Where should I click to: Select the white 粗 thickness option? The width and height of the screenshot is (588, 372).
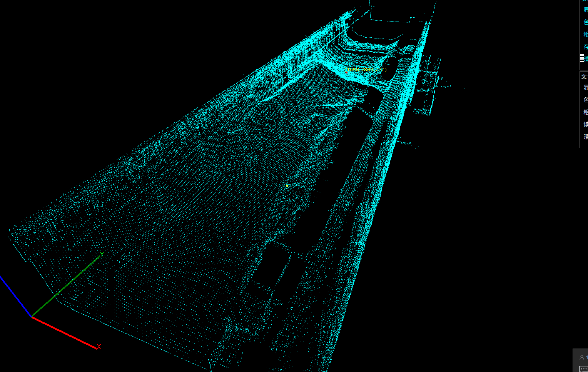585,112
